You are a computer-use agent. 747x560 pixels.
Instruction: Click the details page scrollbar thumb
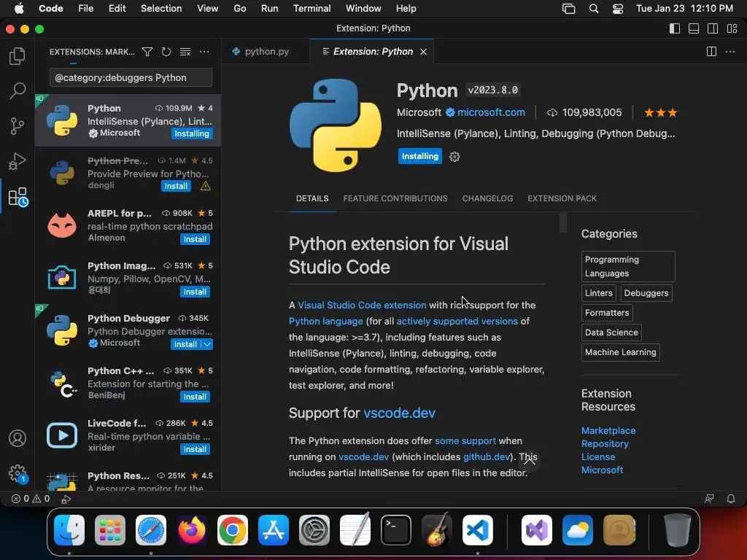(x=563, y=222)
